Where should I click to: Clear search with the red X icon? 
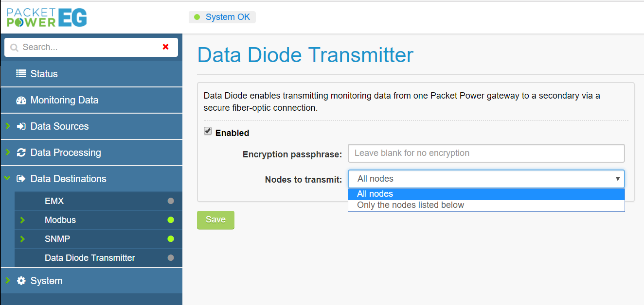(166, 47)
